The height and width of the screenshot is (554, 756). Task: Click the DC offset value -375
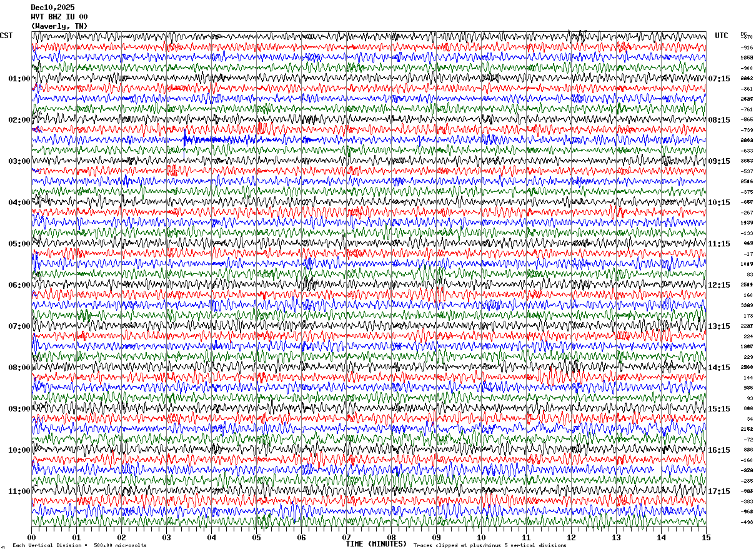click(x=747, y=192)
